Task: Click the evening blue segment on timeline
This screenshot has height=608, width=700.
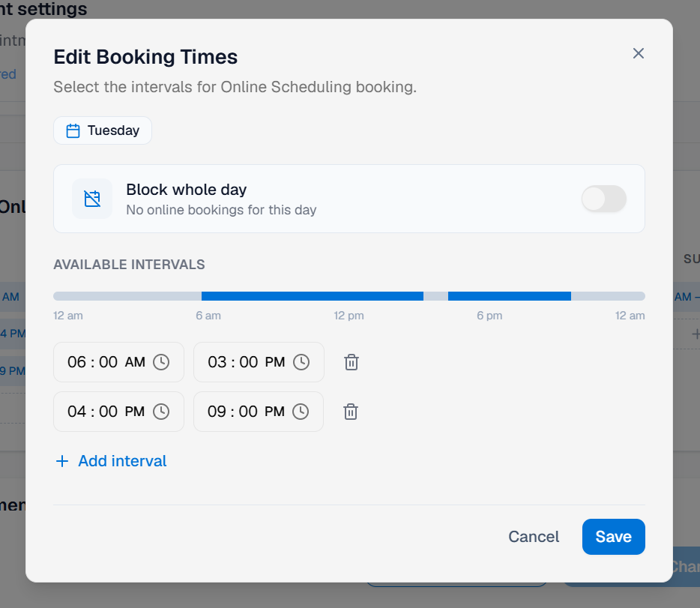Action: click(x=510, y=296)
